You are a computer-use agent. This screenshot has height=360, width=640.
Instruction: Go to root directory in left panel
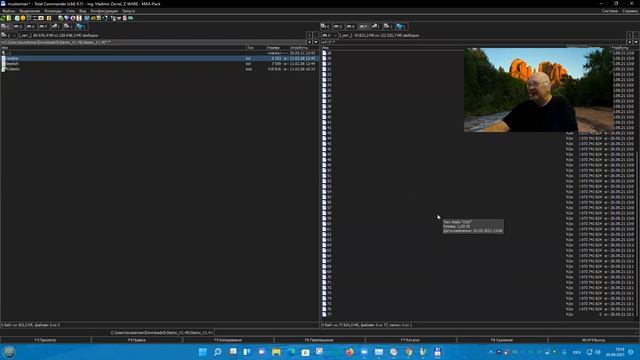point(309,36)
